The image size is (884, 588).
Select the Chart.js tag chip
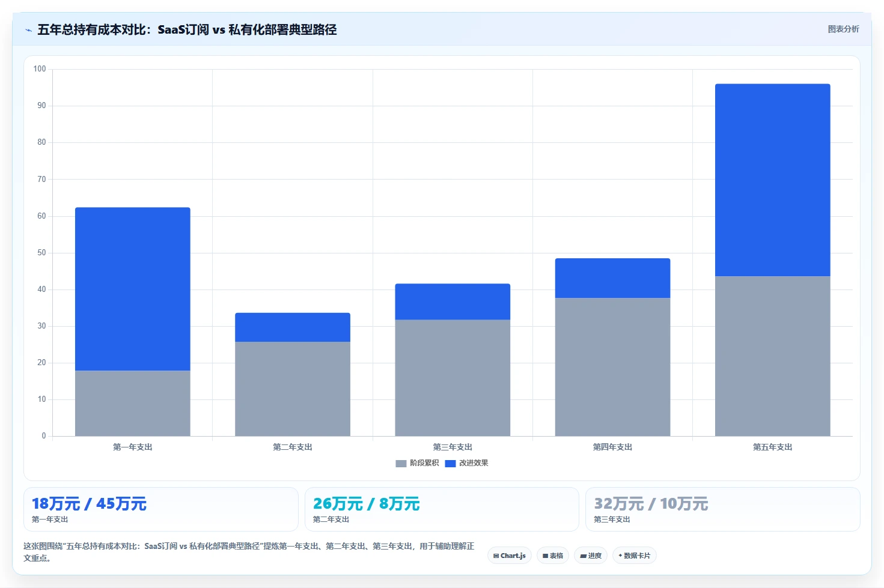click(509, 556)
